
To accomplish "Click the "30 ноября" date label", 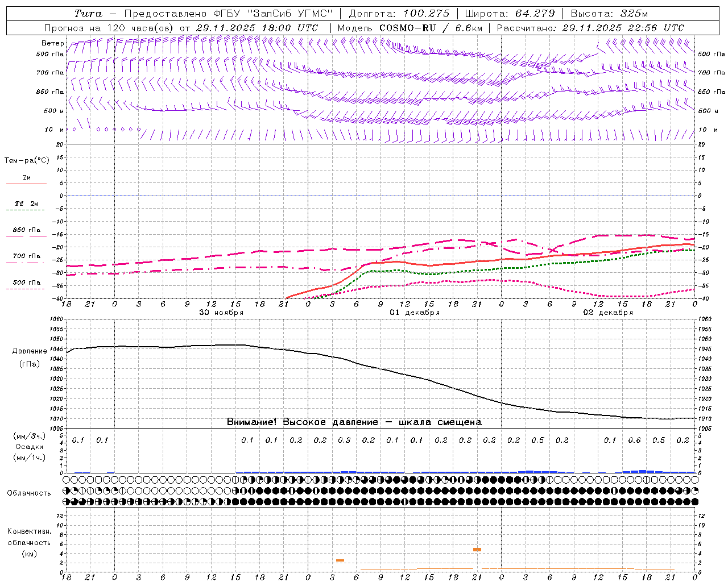I will click(x=221, y=313).
